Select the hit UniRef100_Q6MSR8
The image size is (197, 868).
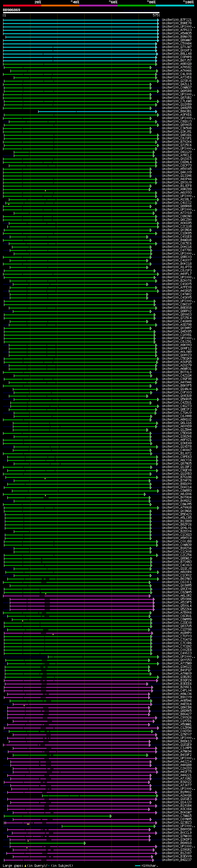click(x=177, y=91)
